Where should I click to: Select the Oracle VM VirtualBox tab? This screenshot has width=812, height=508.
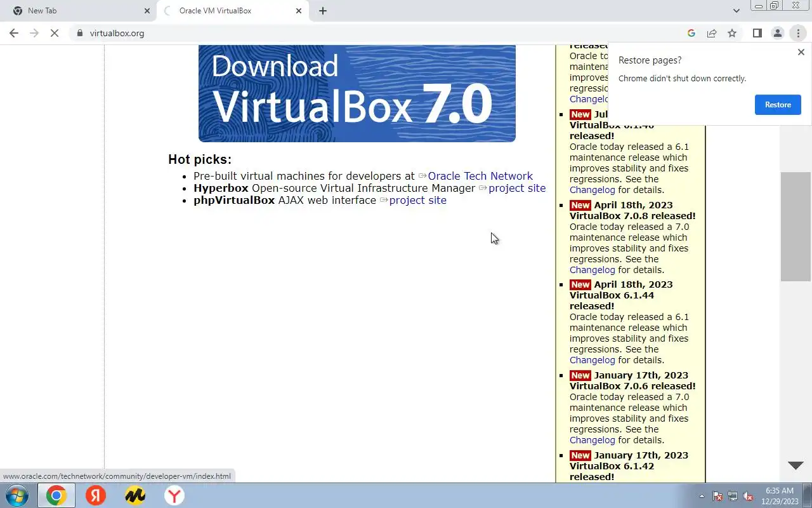click(x=232, y=11)
